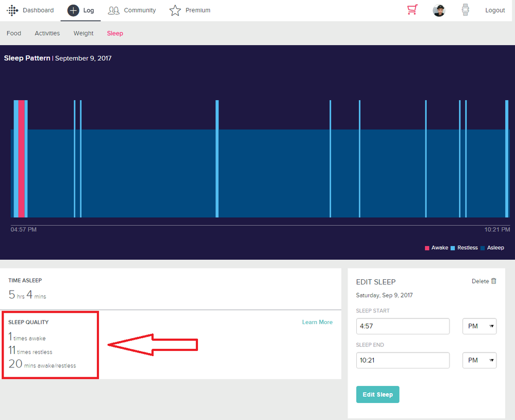Switch to the Activities tab
The height and width of the screenshot is (420, 515).
(47, 33)
